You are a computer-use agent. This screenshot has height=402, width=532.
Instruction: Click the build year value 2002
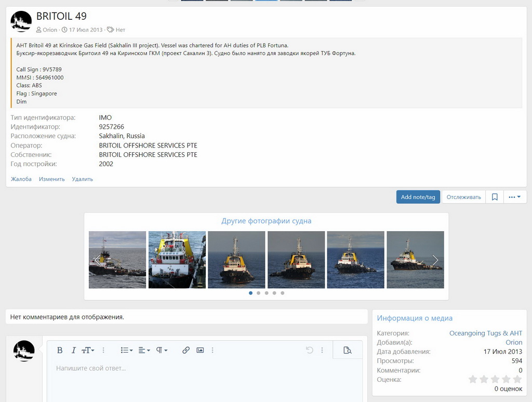106,164
